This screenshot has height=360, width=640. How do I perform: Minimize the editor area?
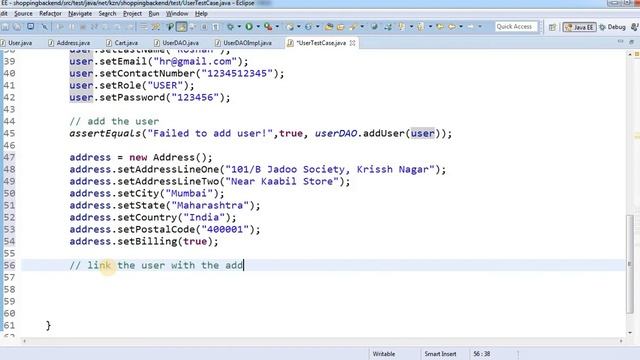(x=620, y=42)
